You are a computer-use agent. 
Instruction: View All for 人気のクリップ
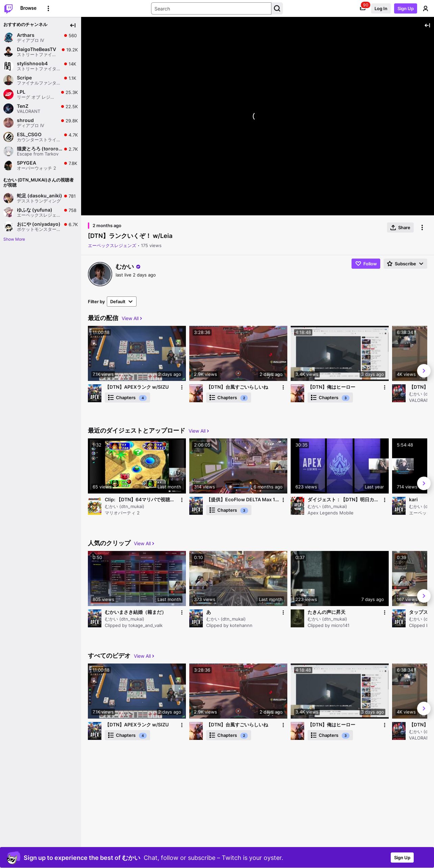[144, 544]
